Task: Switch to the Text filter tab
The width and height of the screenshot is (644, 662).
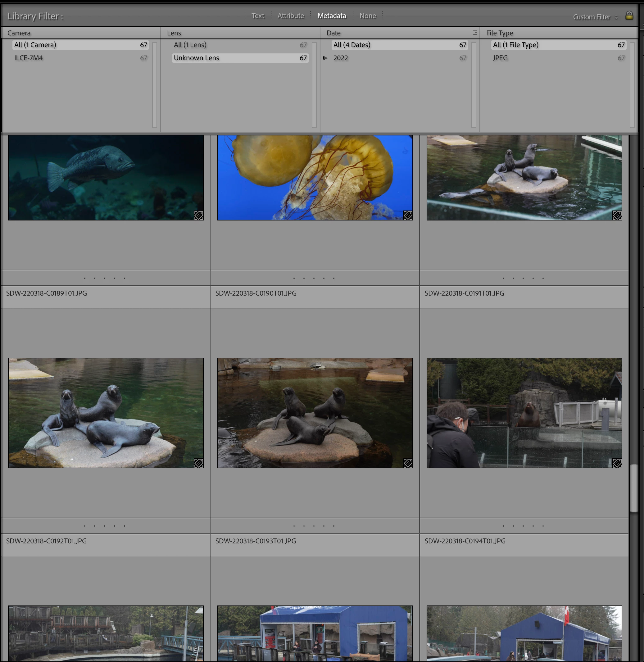Action: pos(258,16)
